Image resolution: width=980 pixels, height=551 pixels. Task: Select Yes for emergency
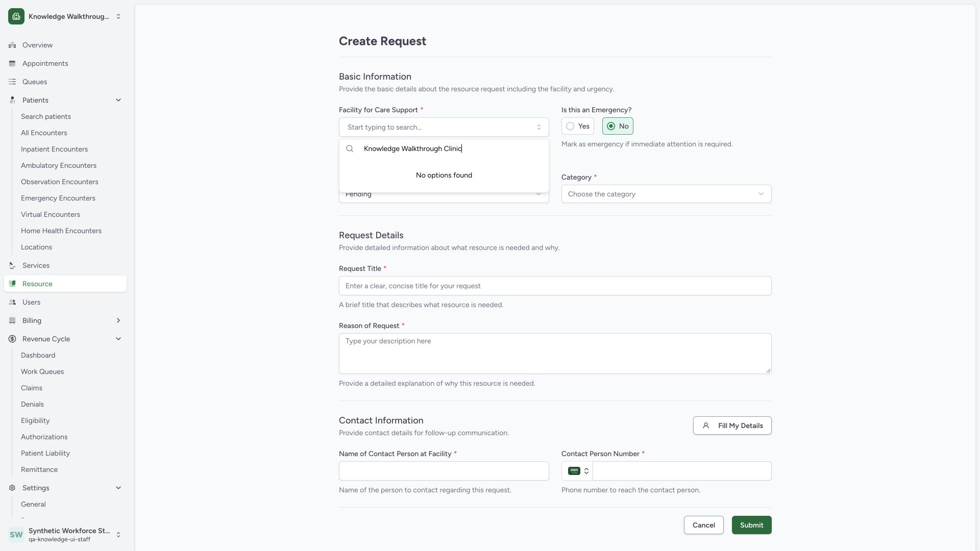(578, 126)
